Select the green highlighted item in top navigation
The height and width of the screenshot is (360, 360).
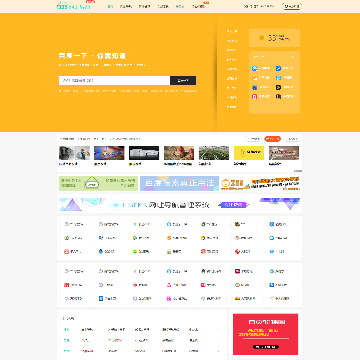110,6
